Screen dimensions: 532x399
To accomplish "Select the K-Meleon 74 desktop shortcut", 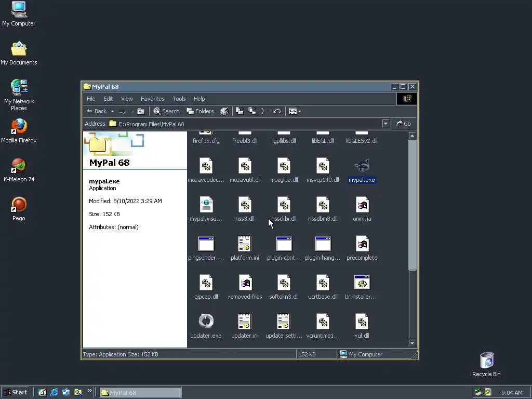I will pos(19,170).
